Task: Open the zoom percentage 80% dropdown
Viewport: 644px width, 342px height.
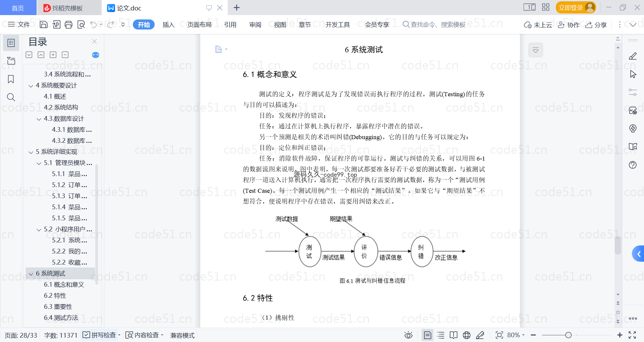Action: (516, 335)
